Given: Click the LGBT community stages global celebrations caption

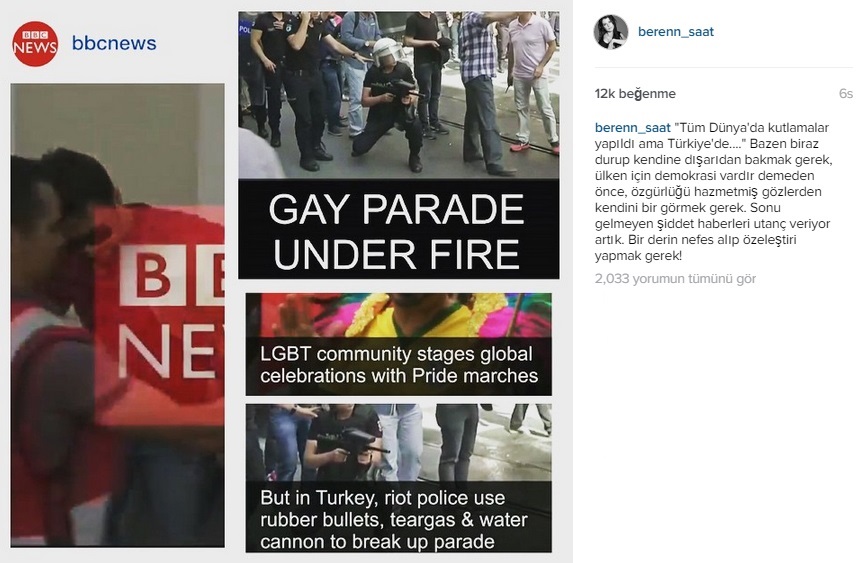Looking at the screenshot, I should (398, 365).
